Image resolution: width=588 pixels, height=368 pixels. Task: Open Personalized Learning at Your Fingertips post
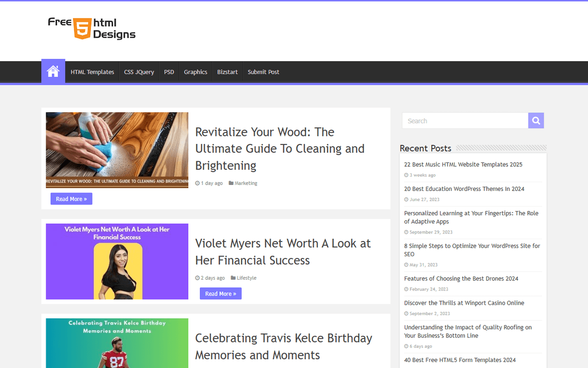pyautogui.click(x=471, y=218)
